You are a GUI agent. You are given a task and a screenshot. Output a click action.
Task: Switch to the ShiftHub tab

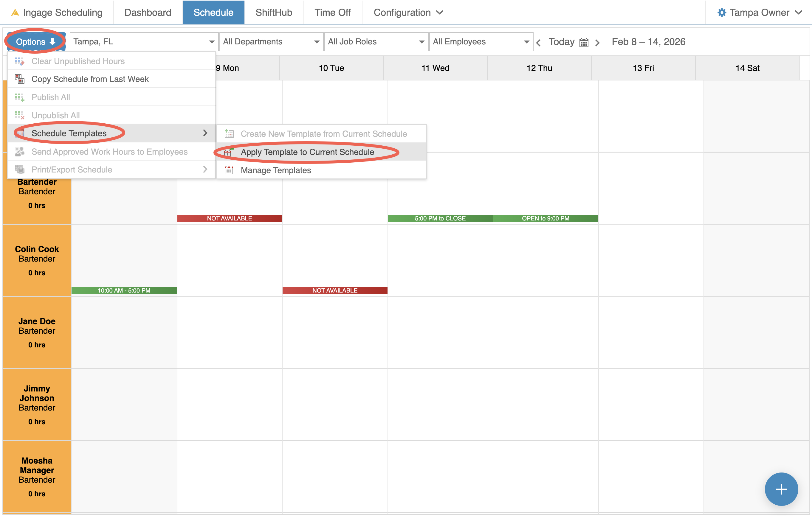[x=273, y=13]
